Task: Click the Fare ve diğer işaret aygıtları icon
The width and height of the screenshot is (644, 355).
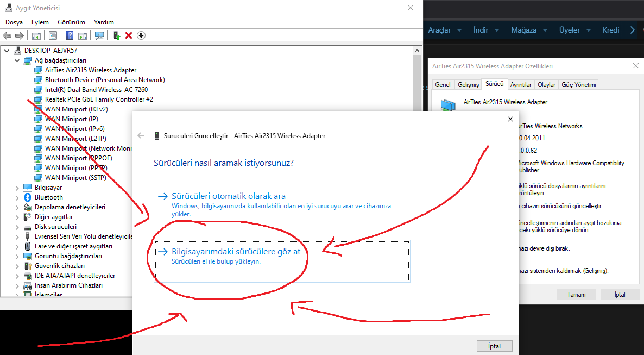Action: (x=28, y=246)
